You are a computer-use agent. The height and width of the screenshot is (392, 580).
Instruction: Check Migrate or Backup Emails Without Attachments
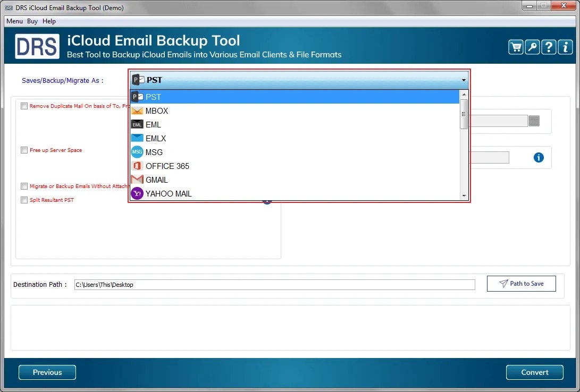24,186
